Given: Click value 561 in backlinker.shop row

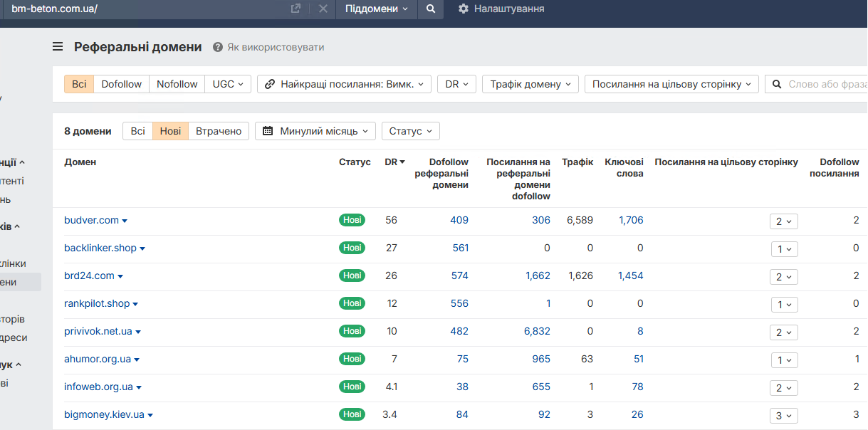Looking at the screenshot, I should 460,248.
